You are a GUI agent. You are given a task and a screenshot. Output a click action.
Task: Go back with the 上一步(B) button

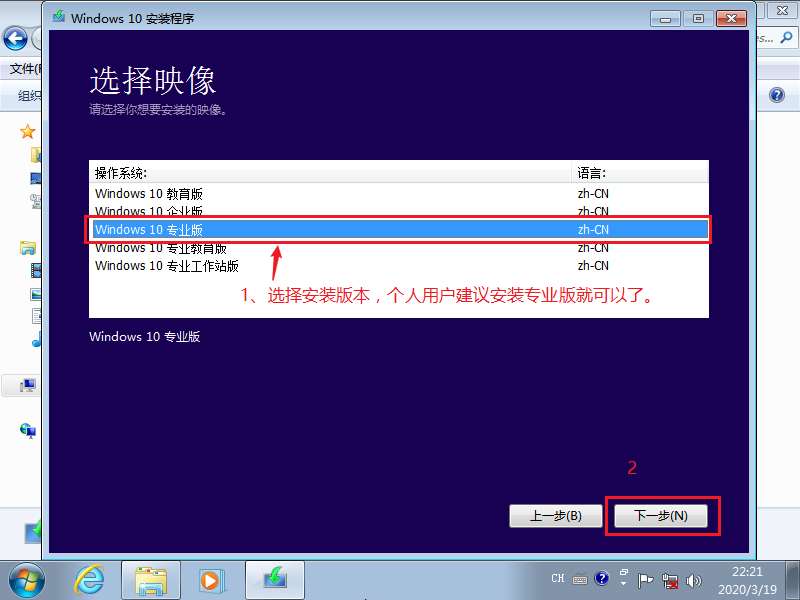point(555,516)
